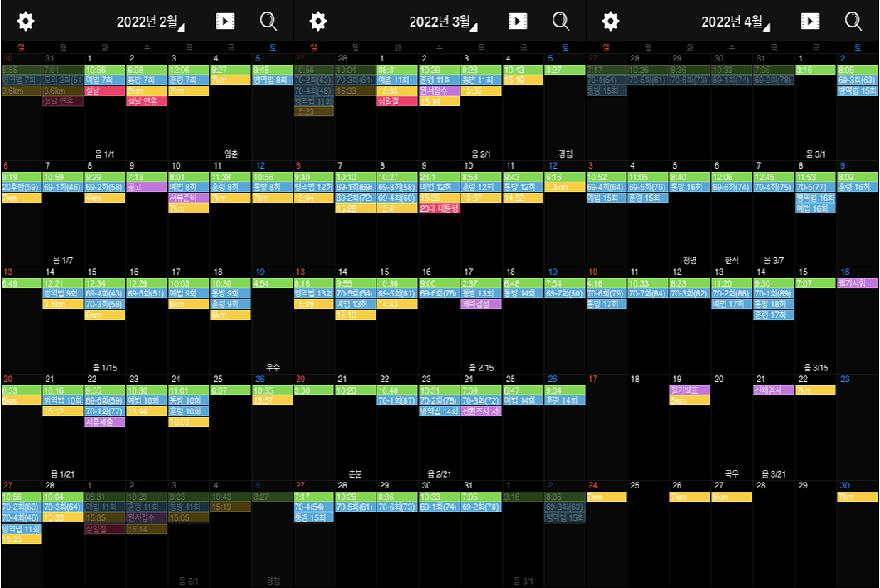
Task: Open the 서류제출 event on February 22
Action: [104, 422]
